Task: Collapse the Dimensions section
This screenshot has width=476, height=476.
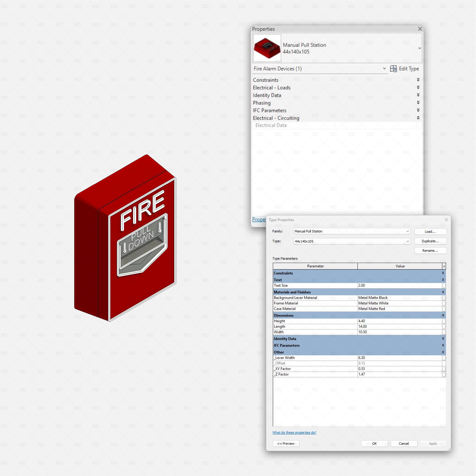Action: 443,315
